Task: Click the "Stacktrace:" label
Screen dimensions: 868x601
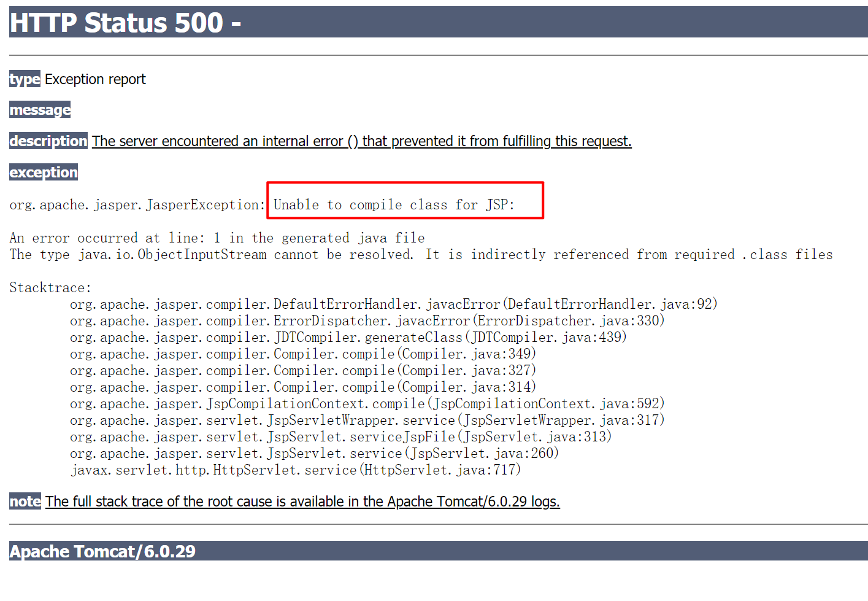Action: (x=50, y=287)
